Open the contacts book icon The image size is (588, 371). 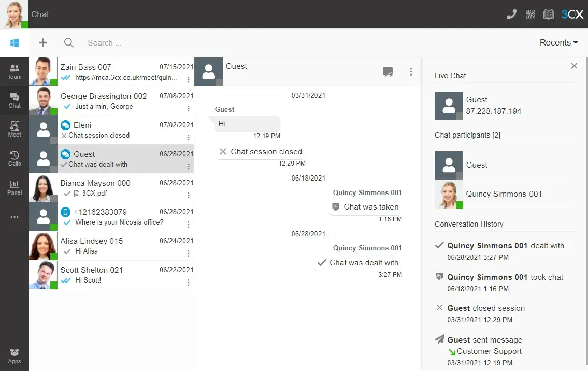click(548, 14)
